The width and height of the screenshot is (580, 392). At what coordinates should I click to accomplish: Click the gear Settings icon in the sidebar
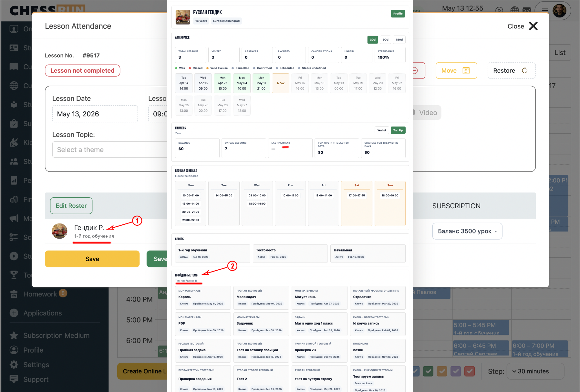[14, 365]
